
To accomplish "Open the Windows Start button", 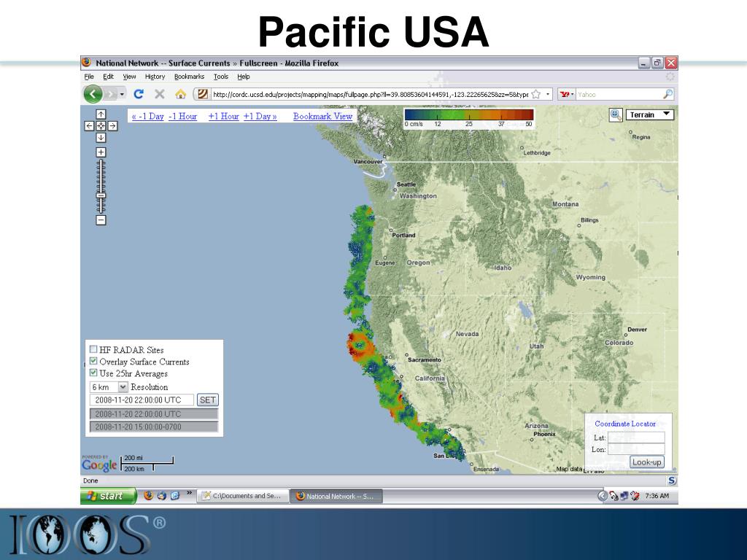I will [x=109, y=496].
